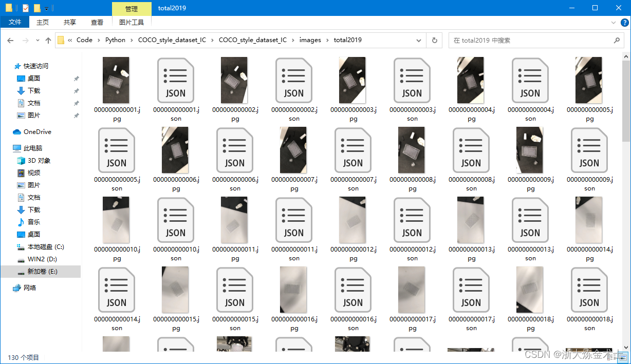
Task: Select 新加卷 (E:) drive
Action: click(41, 272)
